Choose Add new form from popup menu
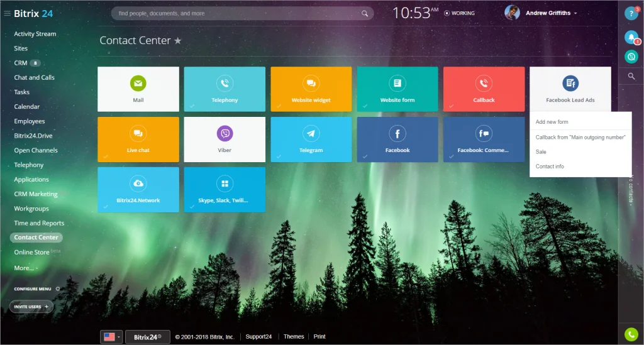Image resolution: width=644 pixels, height=345 pixels. (552, 122)
